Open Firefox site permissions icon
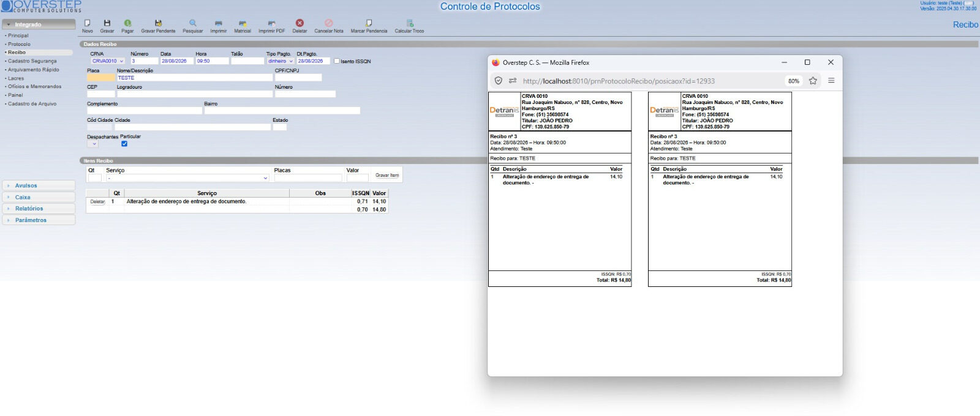The height and width of the screenshot is (416, 980). [x=513, y=81]
